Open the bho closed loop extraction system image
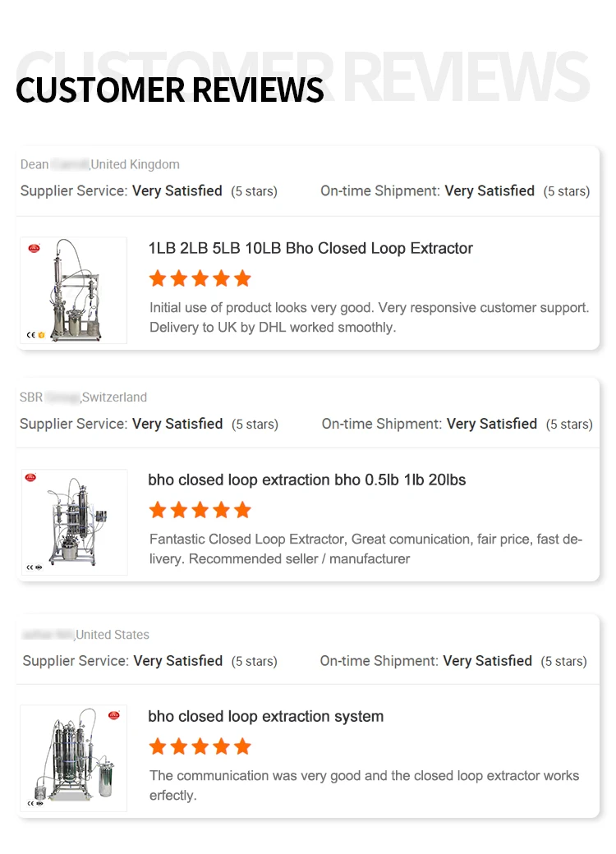 [x=73, y=758]
